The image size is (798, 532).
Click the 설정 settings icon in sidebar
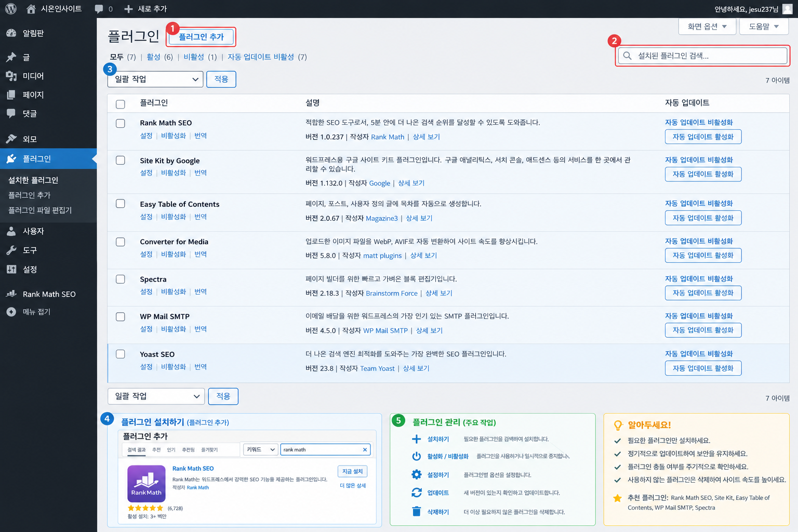[x=11, y=269]
